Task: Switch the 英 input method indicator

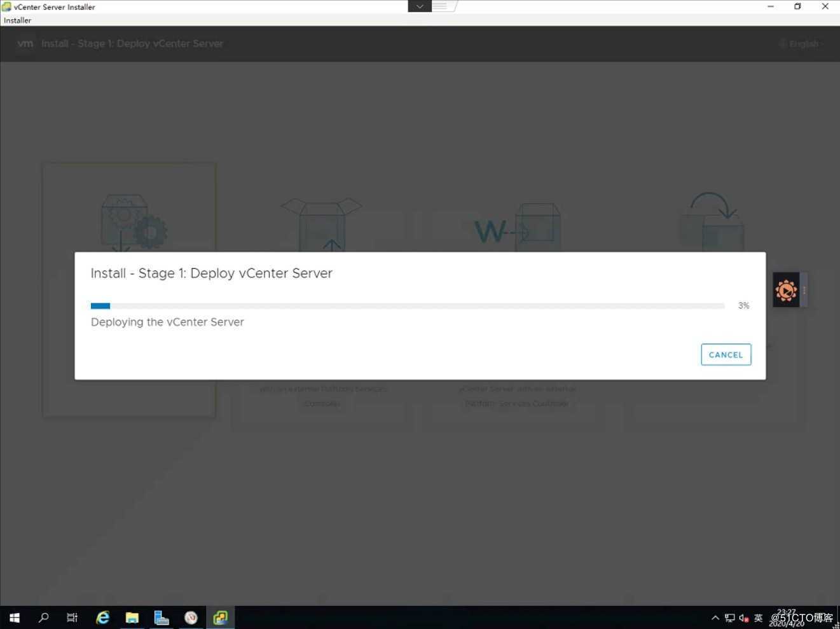Action: pyautogui.click(x=758, y=618)
